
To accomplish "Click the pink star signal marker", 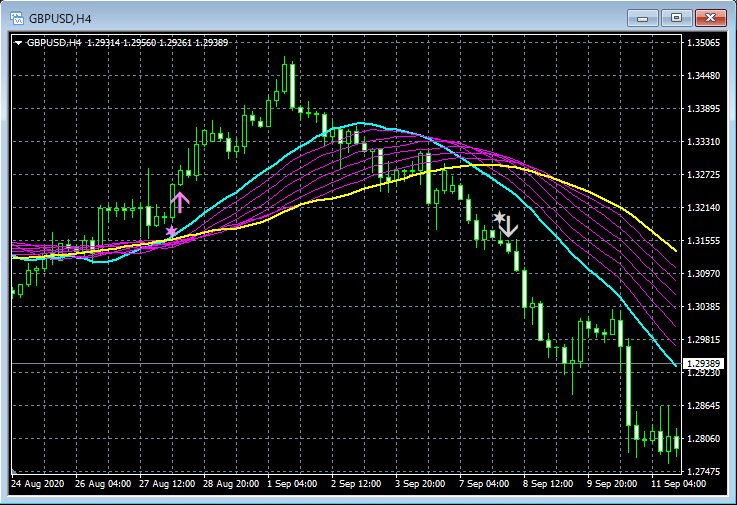I will point(172,231).
